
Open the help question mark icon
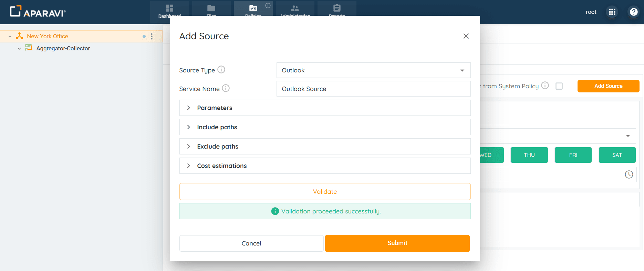pos(634,12)
